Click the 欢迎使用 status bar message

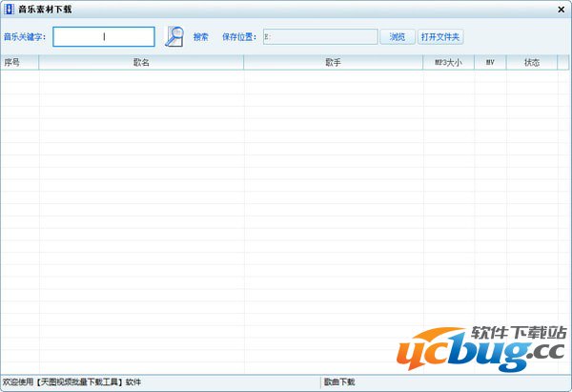(x=71, y=382)
